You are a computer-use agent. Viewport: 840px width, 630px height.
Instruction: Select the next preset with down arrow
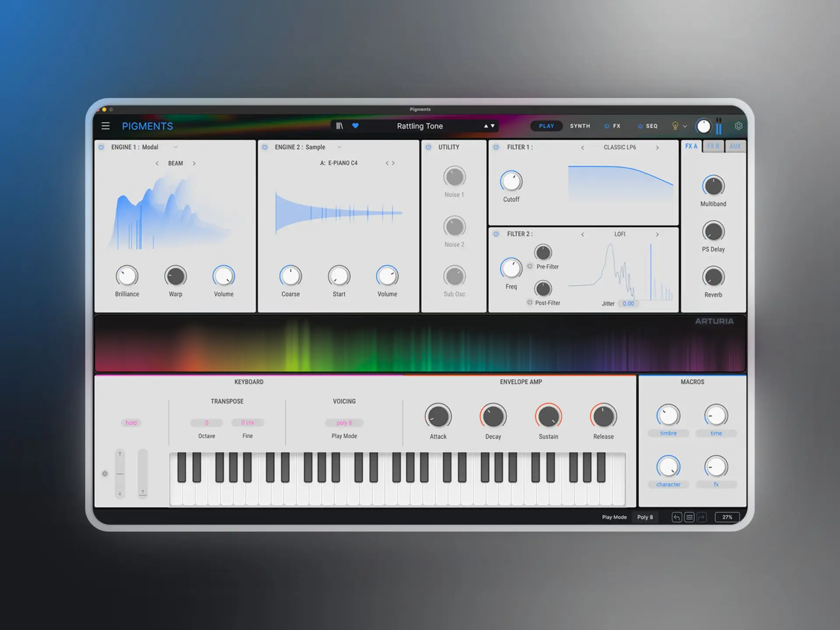pyautogui.click(x=493, y=126)
